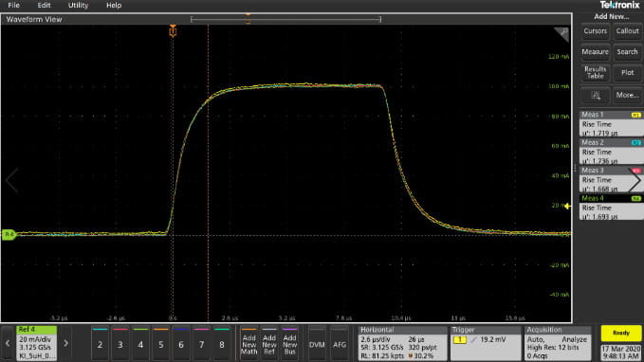Click the yellow trigger level arrow indicator
The height and width of the screenshot is (362, 644).
(567, 206)
